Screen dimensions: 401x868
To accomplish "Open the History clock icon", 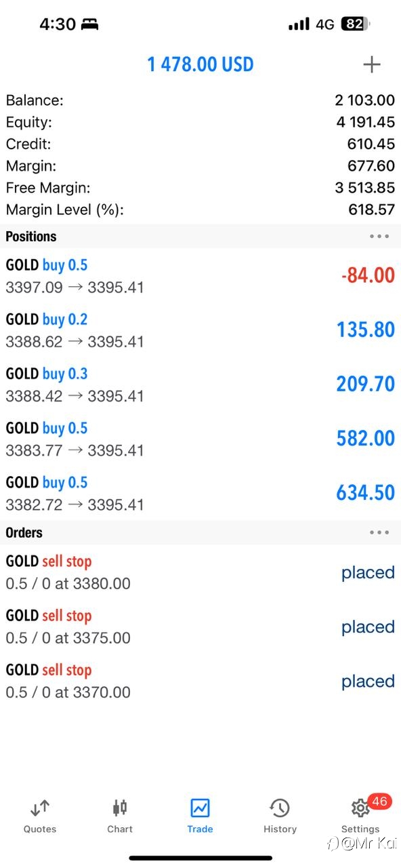I will coord(280,808).
